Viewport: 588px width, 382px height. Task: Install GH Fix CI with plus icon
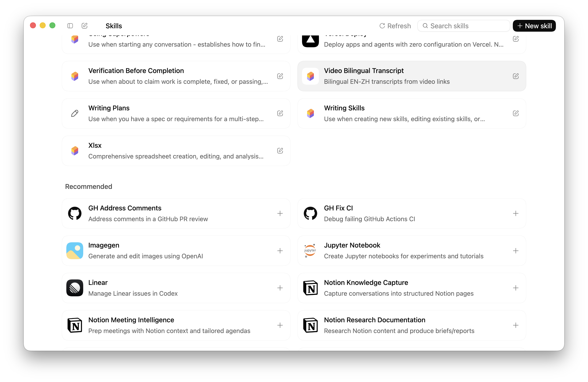click(516, 213)
